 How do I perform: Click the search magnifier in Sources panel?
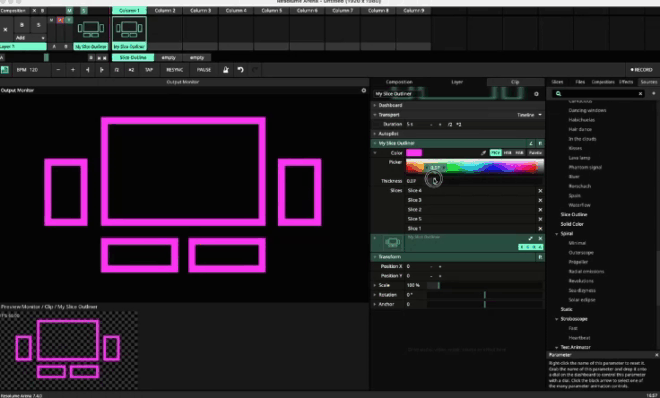(x=559, y=93)
